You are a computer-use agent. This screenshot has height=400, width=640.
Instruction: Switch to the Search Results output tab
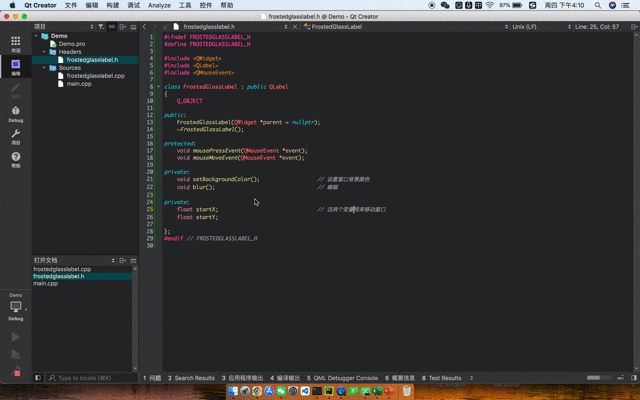[x=190, y=378]
